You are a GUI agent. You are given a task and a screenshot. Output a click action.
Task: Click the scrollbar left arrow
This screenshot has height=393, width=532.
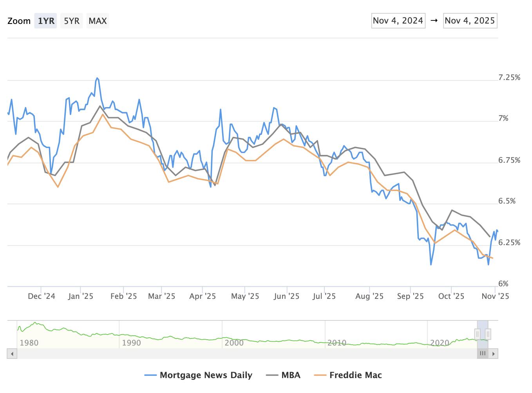pos(12,354)
